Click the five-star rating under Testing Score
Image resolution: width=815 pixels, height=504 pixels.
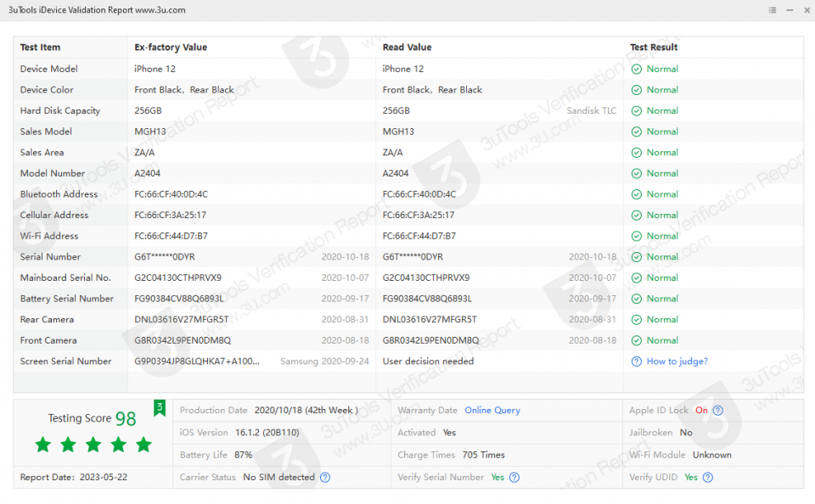pos(93,445)
